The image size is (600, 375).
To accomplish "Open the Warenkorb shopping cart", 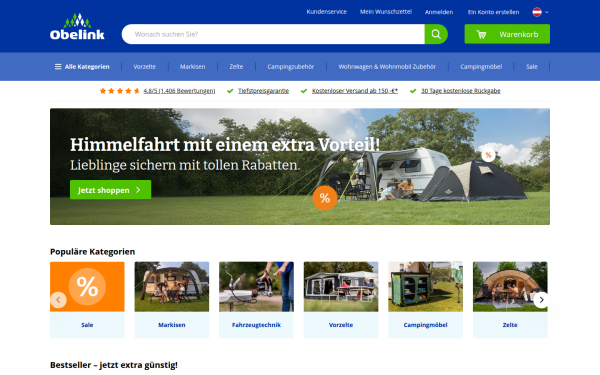I will 507,34.
